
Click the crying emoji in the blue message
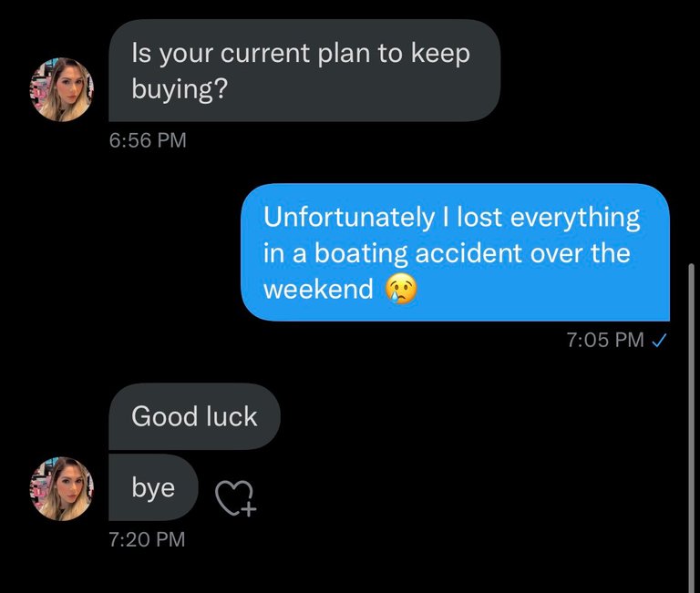[x=401, y=288]
